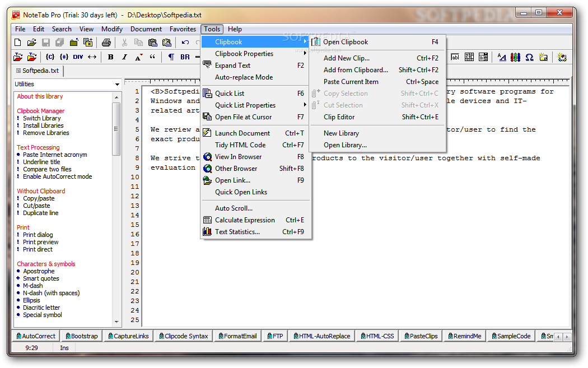Insert a BR line break tag
This screenshot has width=588, height=368.
point(185,57)
